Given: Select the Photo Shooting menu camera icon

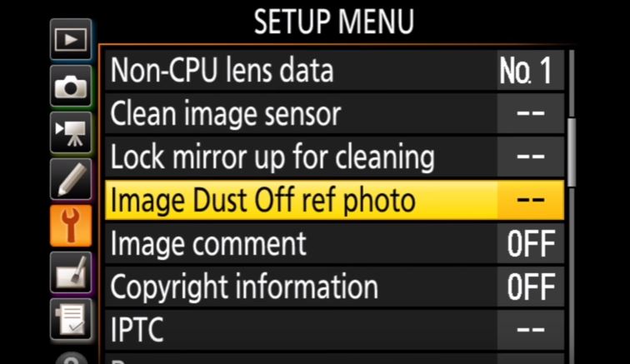Looking at the screenshot, I should 71,86.
